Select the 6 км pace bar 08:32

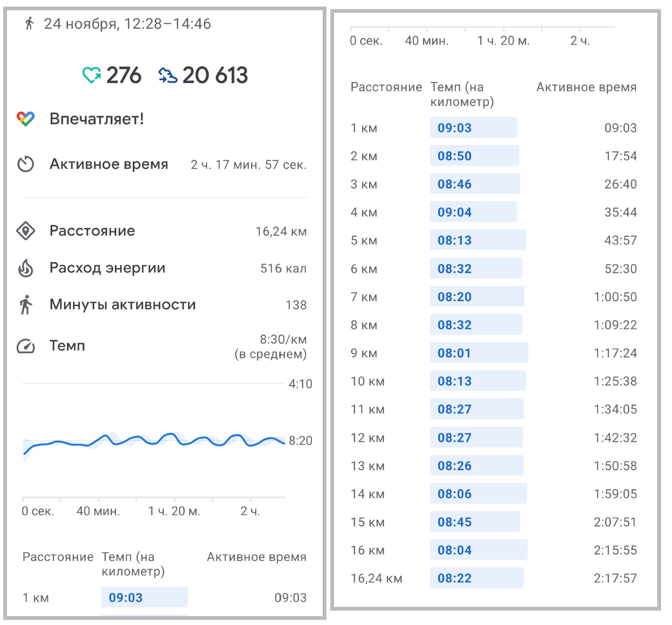coord(476,268)
